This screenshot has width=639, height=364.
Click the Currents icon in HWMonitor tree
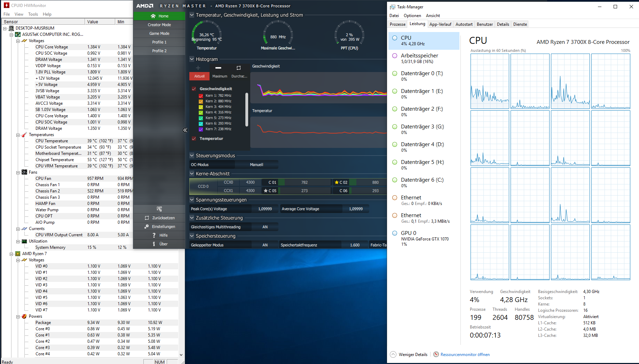coord(24,229)
